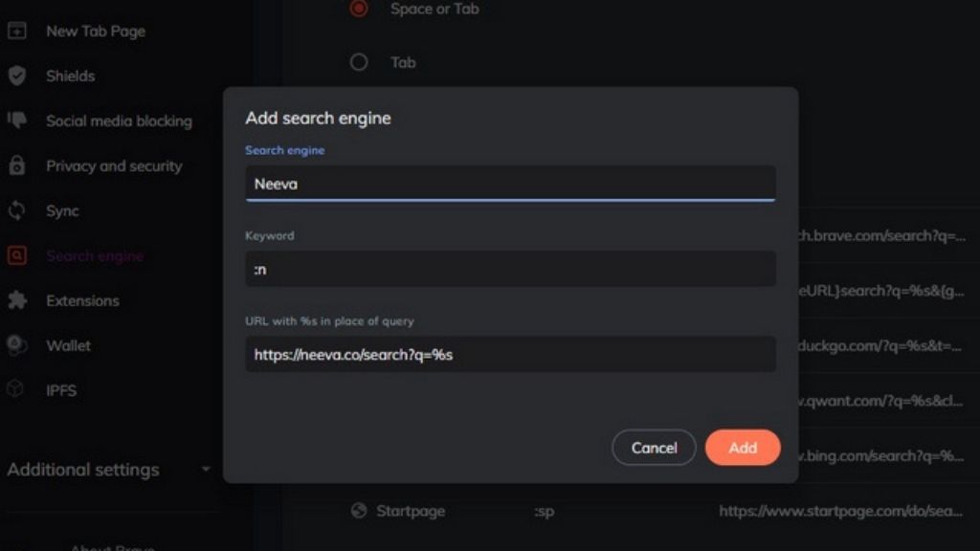Click the Shields shield icon
The image size is (980, 551).
click(x=17, y=76)
